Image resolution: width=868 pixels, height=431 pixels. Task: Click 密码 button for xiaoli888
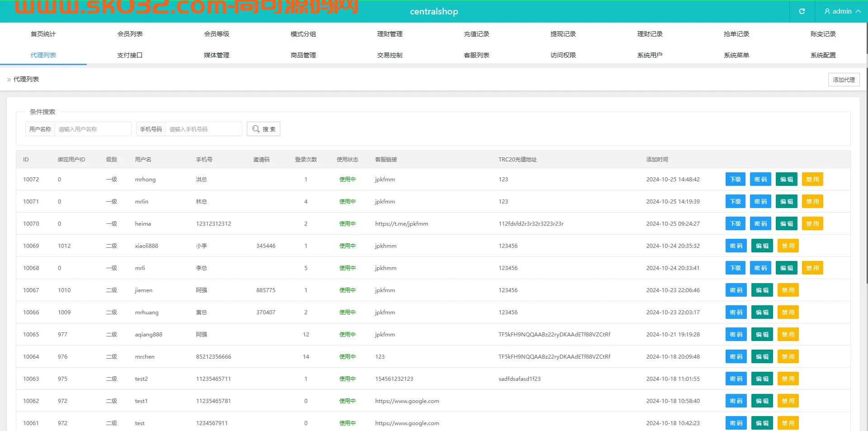coord(736,246)
